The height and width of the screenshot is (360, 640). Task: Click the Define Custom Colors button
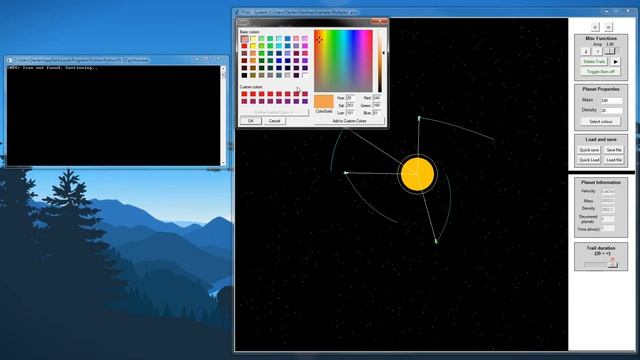click(273, 112)
